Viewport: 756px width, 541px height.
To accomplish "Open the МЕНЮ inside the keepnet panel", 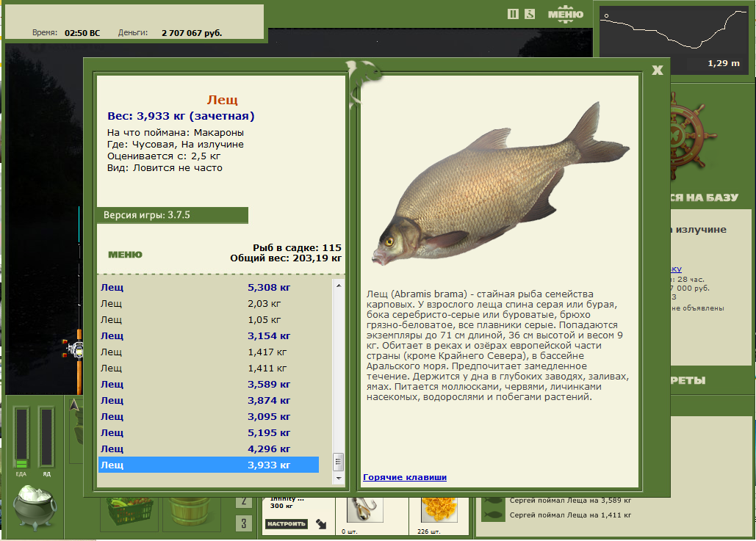I will click(x=125, y=255).
